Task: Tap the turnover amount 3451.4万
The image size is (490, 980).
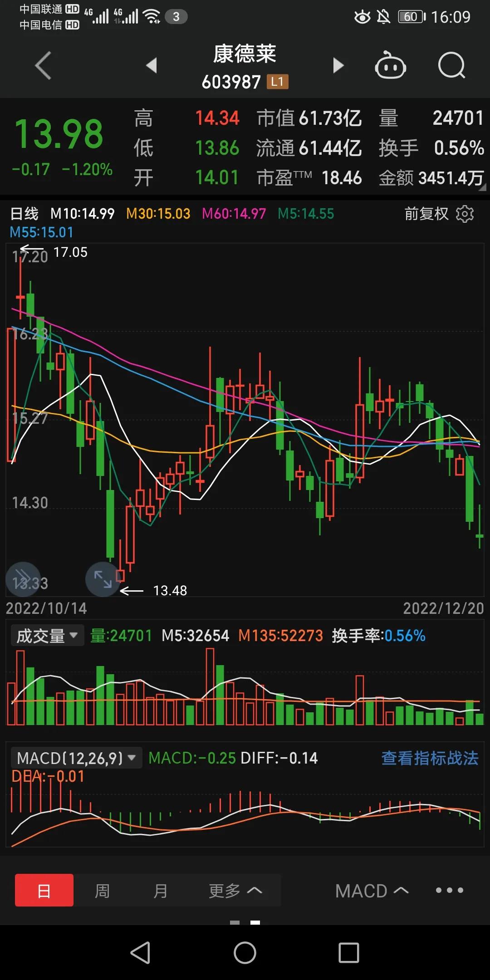Action: [x=451, y=178]
